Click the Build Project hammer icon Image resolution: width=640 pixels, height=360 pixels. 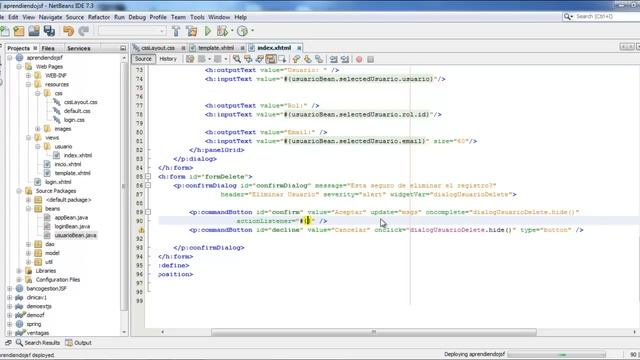(176, 31)
